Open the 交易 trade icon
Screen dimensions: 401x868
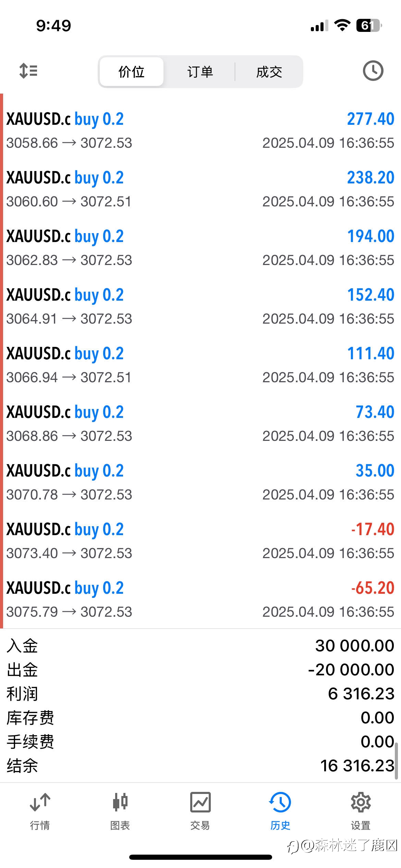tap(200, 811)
